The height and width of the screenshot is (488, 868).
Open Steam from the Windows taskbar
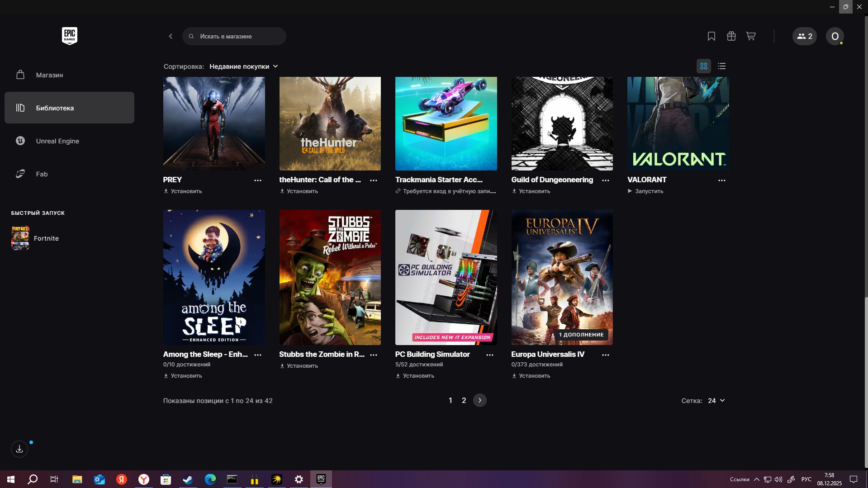[188, 479]
